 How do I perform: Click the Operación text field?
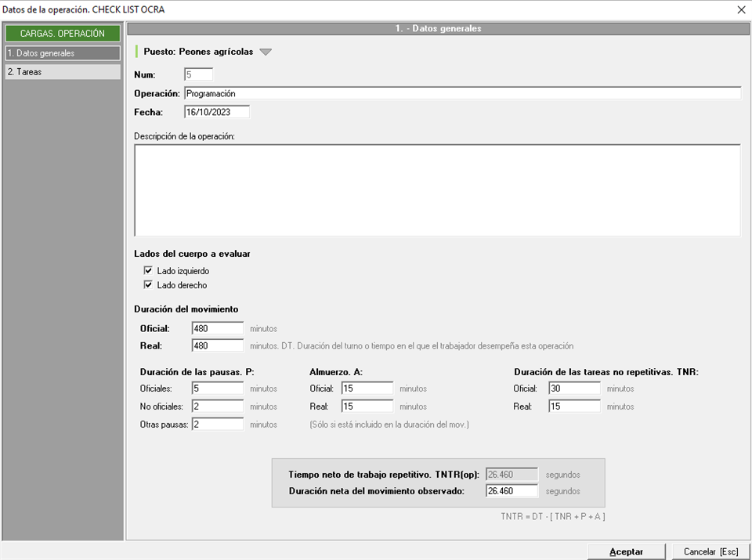tap(461, 93)
